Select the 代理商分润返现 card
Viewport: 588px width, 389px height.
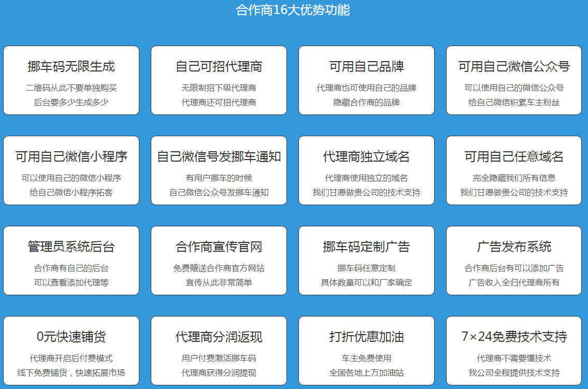219,351
